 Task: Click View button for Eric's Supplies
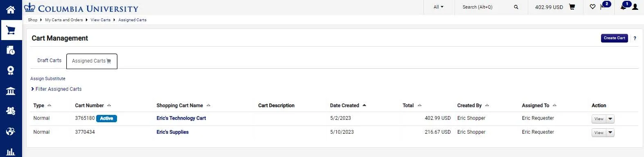599,133
